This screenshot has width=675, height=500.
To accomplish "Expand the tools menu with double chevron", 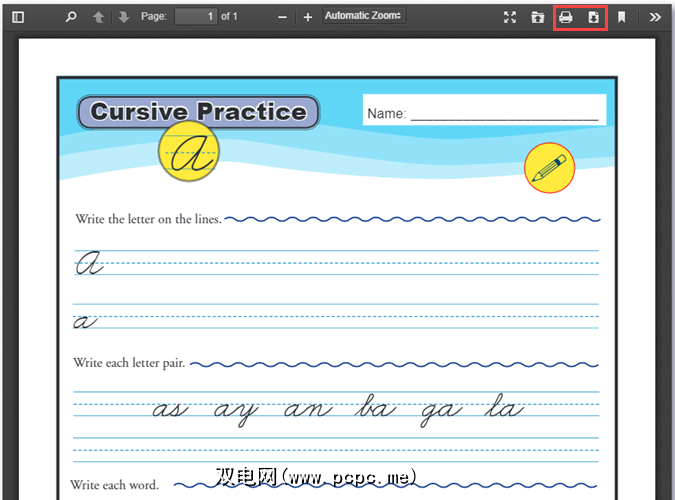I will coord(655,17).
